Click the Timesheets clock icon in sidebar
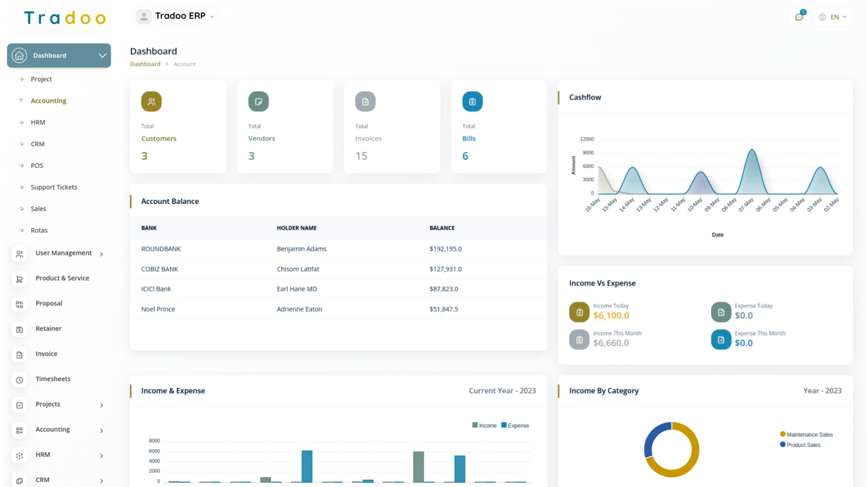This screenshot has width=868, height=487. tap(20, 380)
